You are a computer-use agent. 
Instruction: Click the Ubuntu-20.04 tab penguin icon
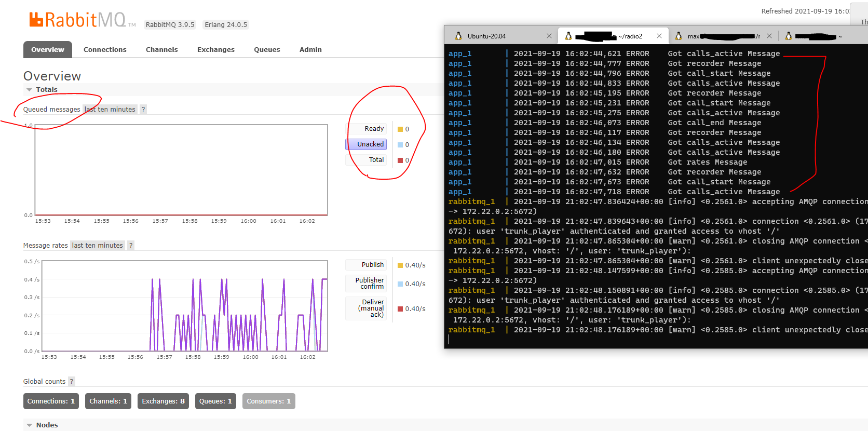point(458,36)
